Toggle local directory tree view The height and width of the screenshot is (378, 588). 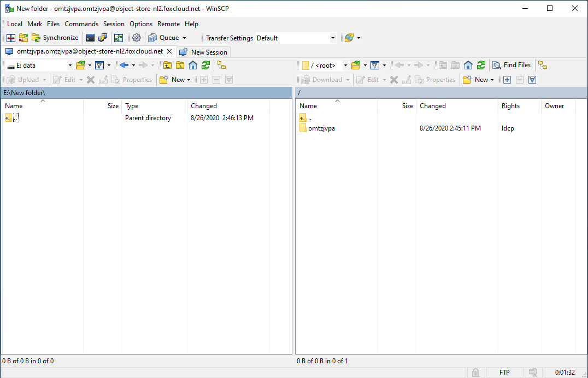tap(221, 65)
